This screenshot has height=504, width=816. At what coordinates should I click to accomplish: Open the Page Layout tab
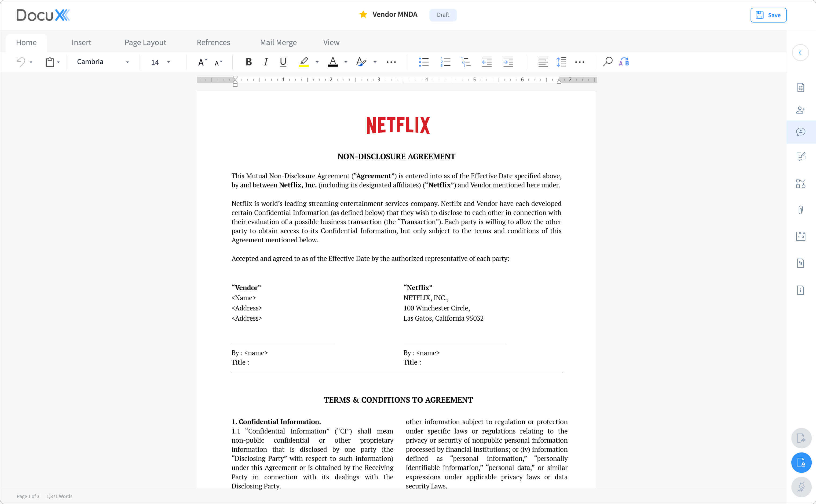tap(145, 43)
